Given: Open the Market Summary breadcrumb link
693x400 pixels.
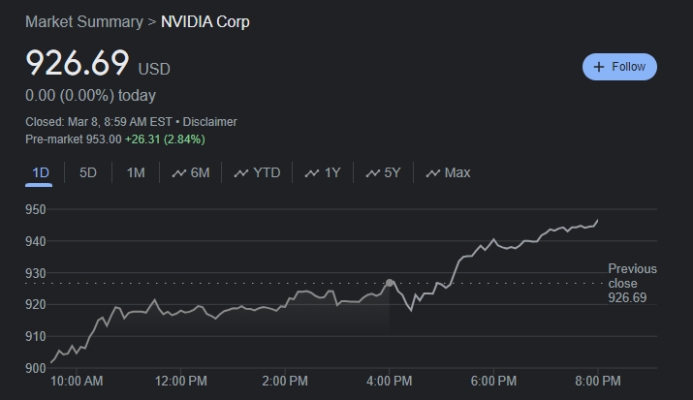Looking at the screenshot, I should [84, 22].
